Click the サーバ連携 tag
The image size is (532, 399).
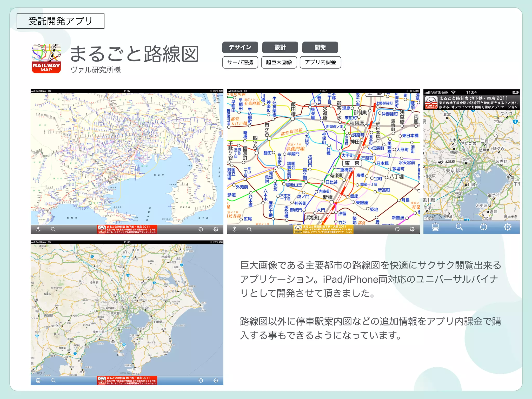point(240,62)
